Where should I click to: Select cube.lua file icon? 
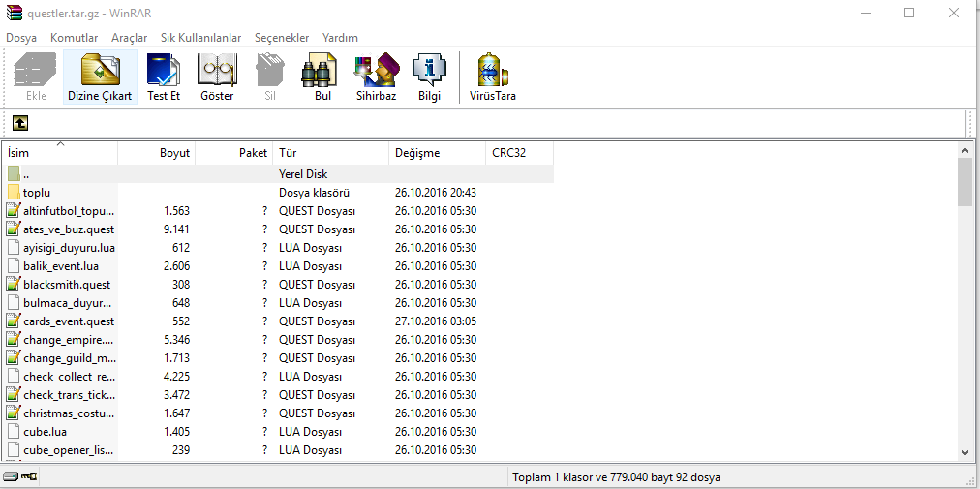tap(14, 432)
